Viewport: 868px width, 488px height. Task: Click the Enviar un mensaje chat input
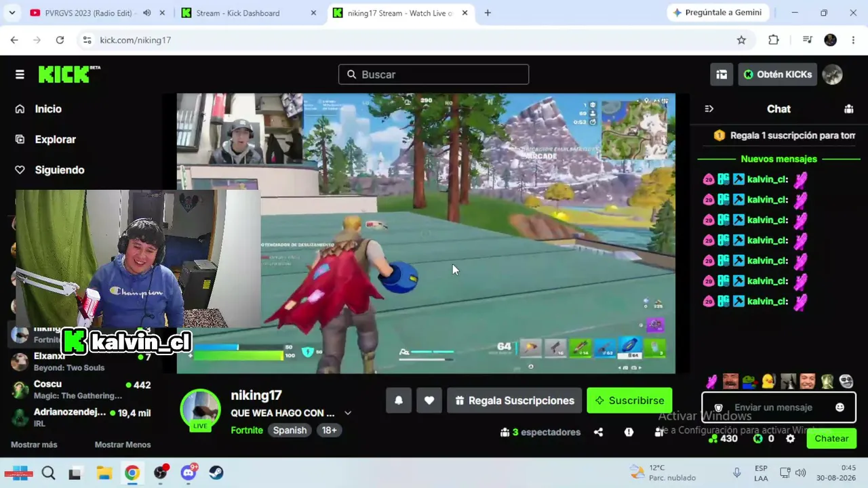[779, 407]
